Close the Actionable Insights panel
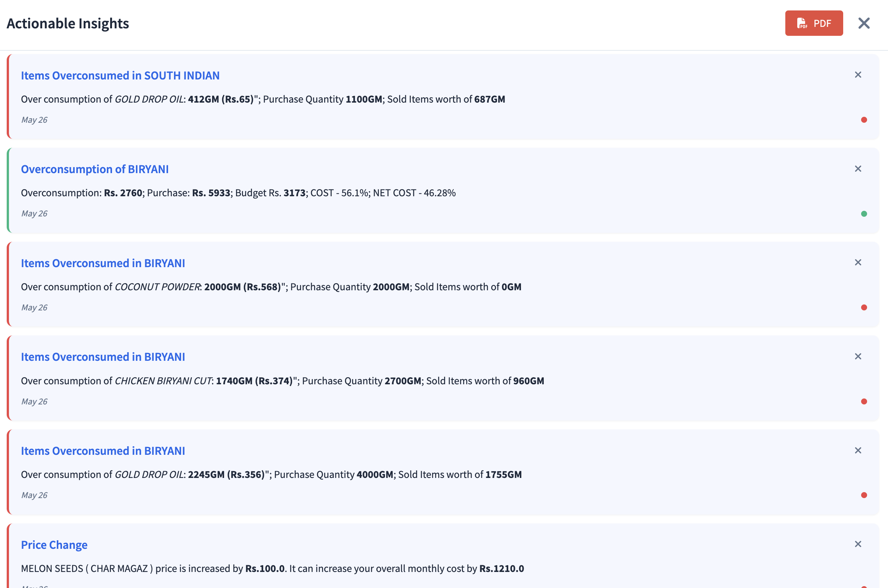This screenshot has width=888, height=588. tap(864, 23)
